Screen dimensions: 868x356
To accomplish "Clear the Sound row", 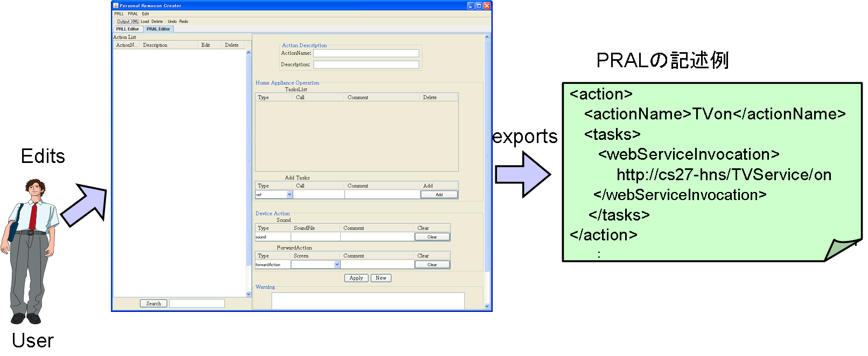I will [x=432, y=237].
